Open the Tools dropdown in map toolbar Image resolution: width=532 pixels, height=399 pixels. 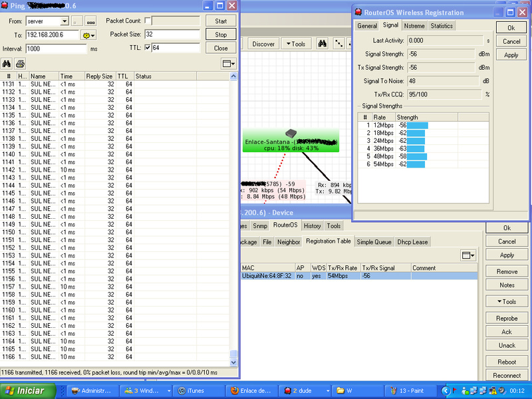pyautogui.click(x=294, y=44)
